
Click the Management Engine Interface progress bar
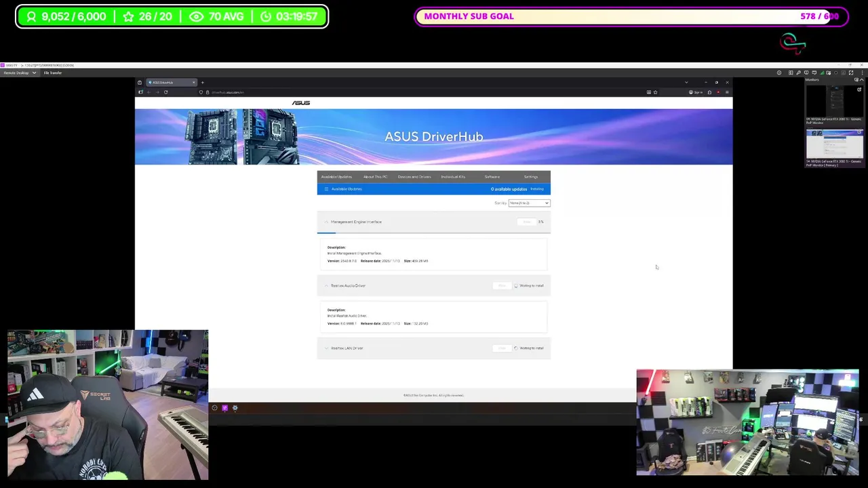(x=434, y=232)
